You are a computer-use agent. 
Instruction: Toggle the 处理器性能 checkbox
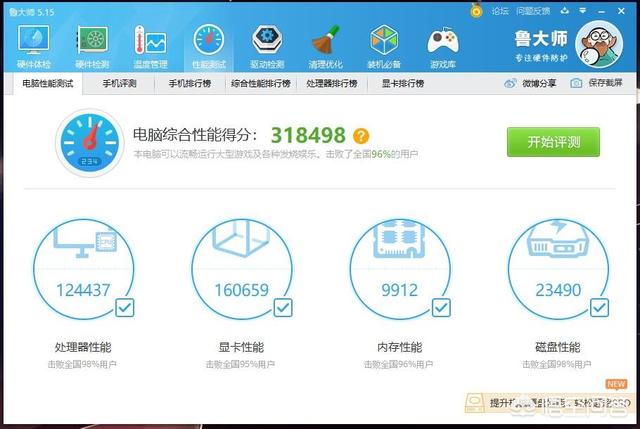point(124,308)
